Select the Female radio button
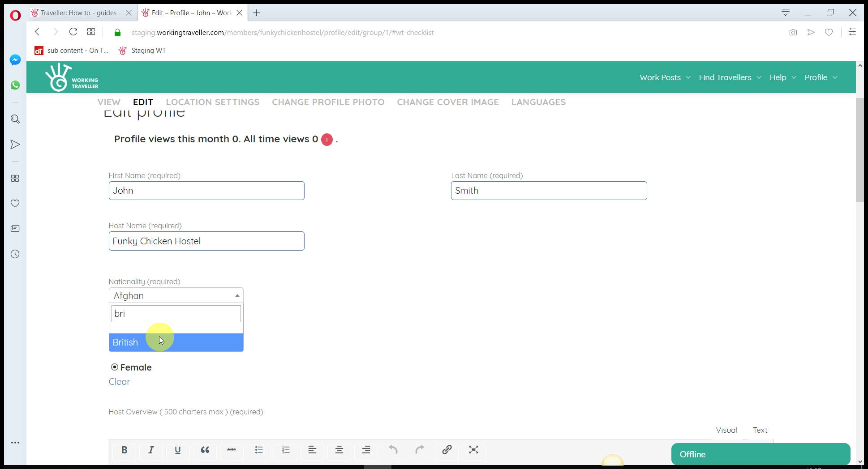Viewport: 868px width, 469px height. (x=115, y=367)
